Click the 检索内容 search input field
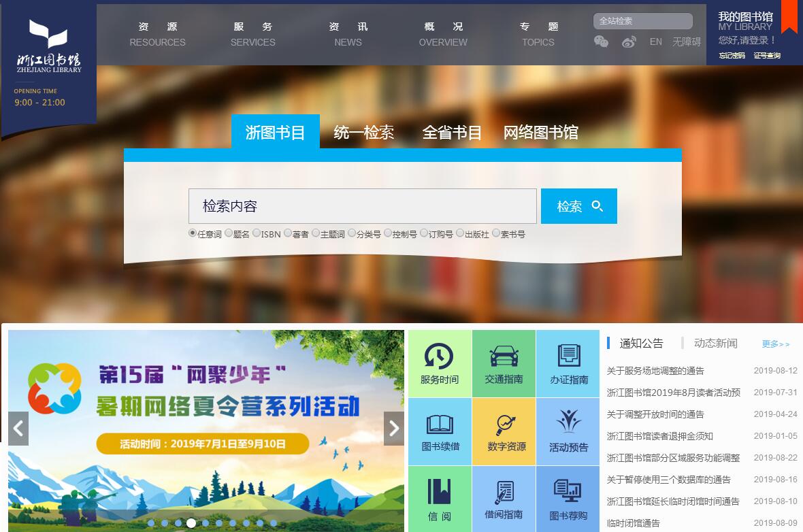Viewport: 803px width, 532px height. click(362, 206)
